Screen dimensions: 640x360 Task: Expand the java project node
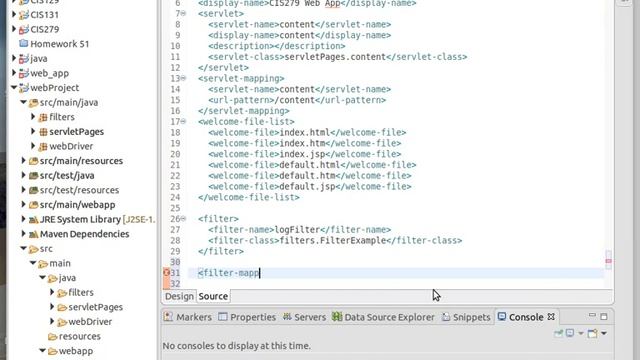(14, 58)
